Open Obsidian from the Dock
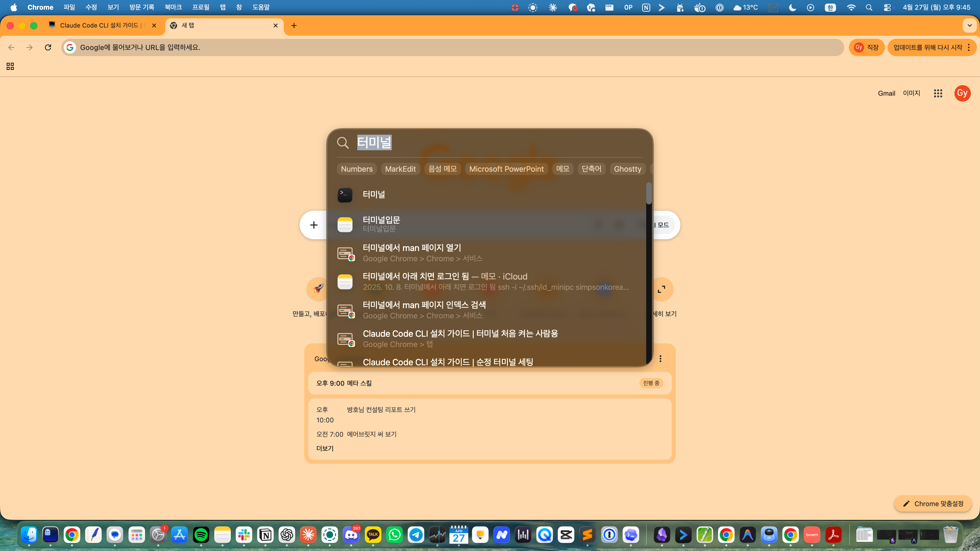 pyautogui.click(x=662, y=535)
